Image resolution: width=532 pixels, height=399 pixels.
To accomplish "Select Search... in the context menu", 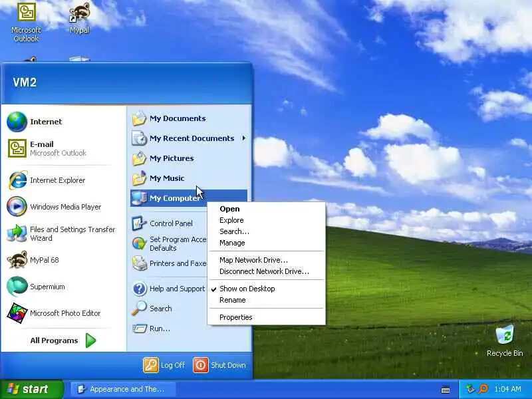I will coord(267,231).
